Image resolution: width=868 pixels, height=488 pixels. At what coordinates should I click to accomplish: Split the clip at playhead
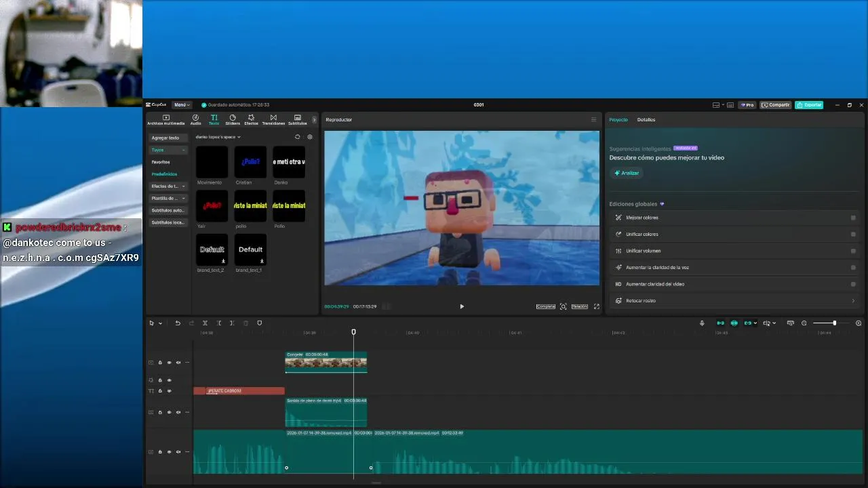click(x=205, y=323)
